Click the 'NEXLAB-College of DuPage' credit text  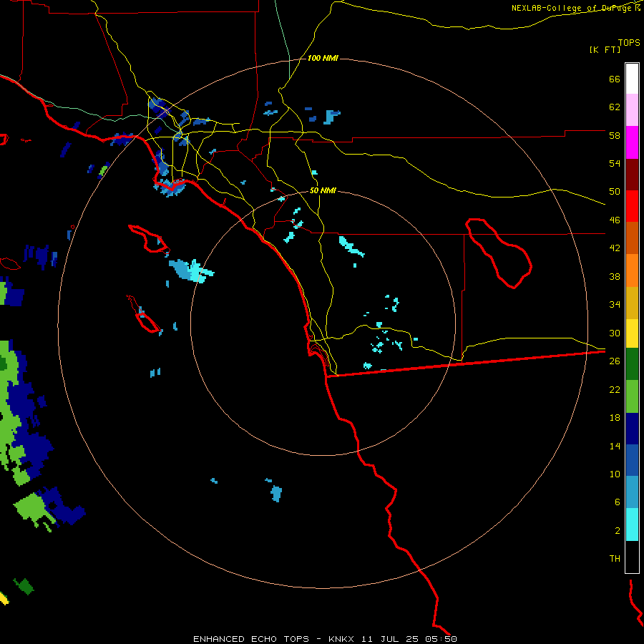(571, 8)
